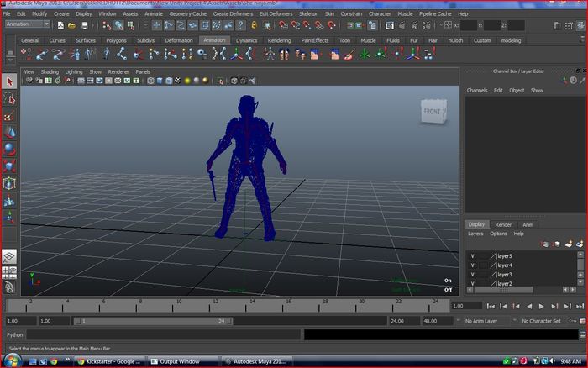Viewport: 588px width, 368px height.
Task: Toggle visibility of layer3
Action: [472, 275]
